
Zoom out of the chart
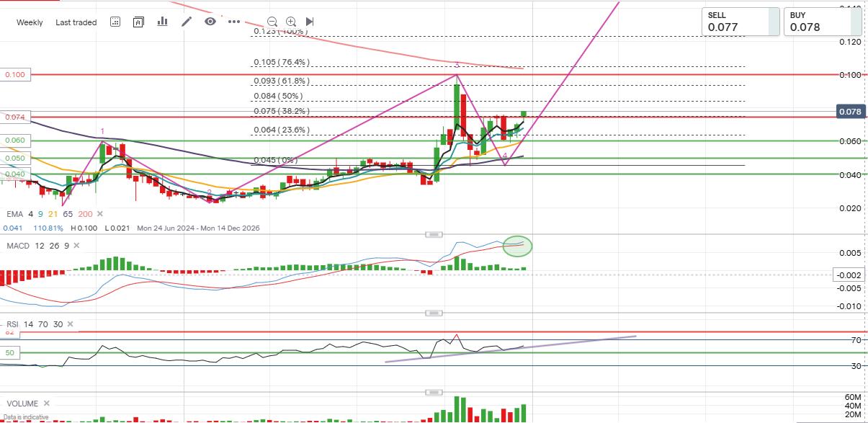[272, 22]
